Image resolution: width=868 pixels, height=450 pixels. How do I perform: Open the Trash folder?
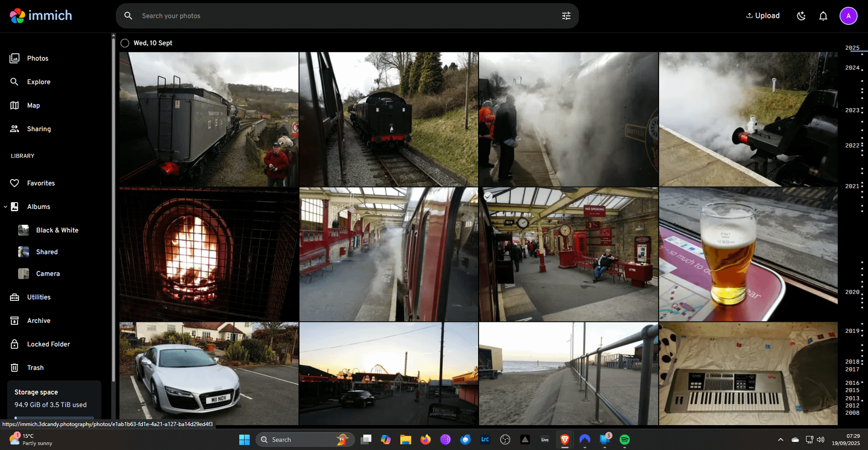tap(35, 368)
